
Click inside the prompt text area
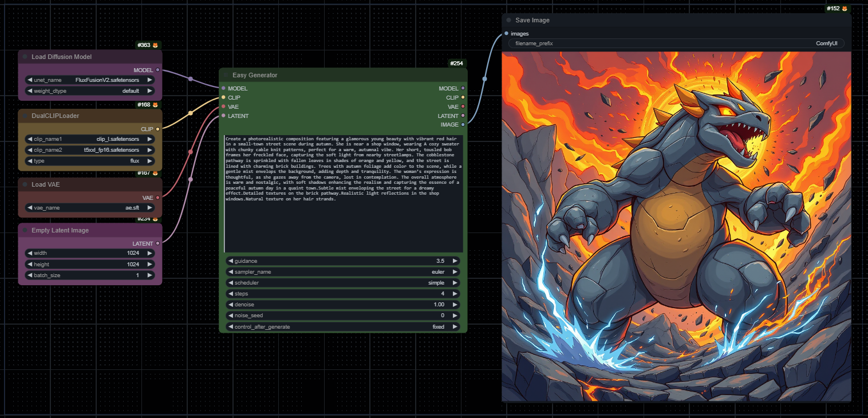(x=344, y=194)
